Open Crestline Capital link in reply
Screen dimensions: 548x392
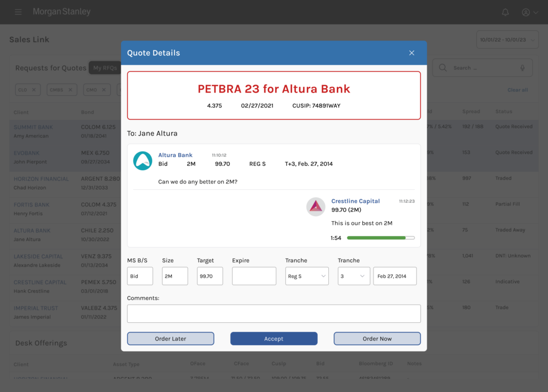pyautogui.click(x=355, y=201)
